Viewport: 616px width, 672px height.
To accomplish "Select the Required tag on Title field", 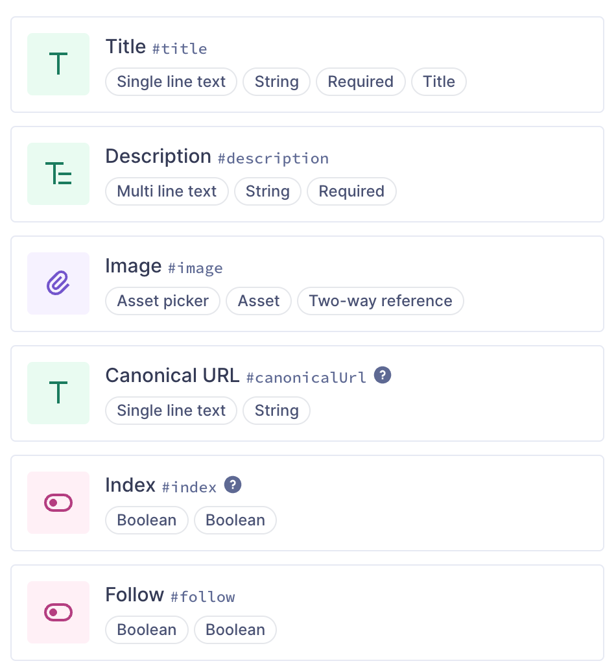I will pyautogui.click(x=361, y=82).
